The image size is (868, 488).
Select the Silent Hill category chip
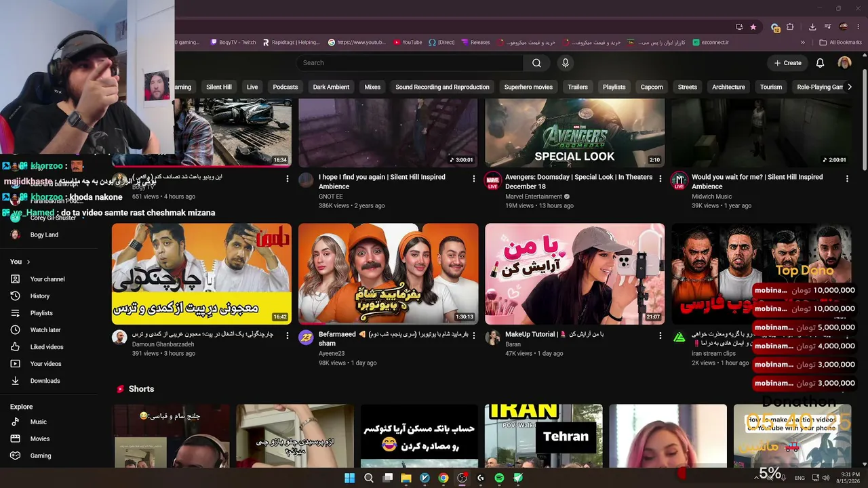[x=219, y=87]
